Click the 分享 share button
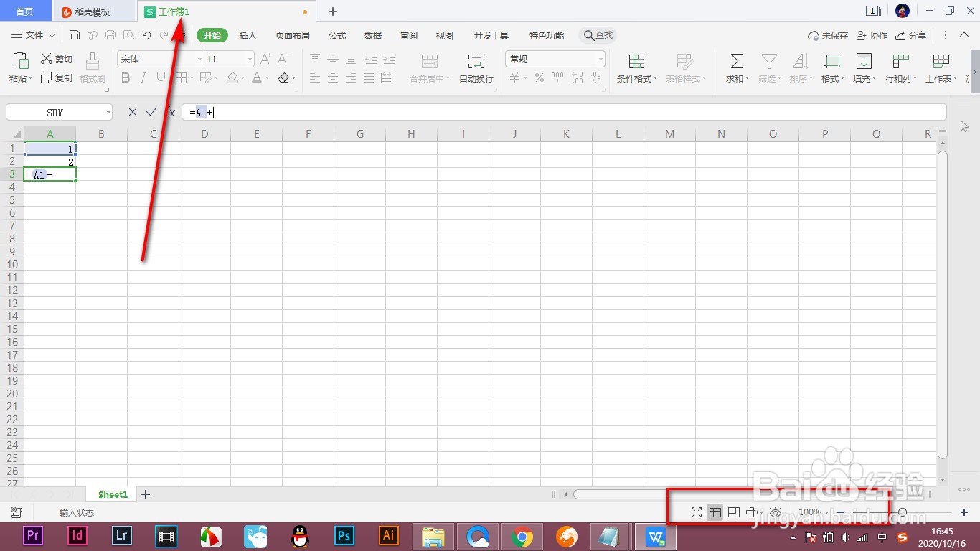 point(911,35)
